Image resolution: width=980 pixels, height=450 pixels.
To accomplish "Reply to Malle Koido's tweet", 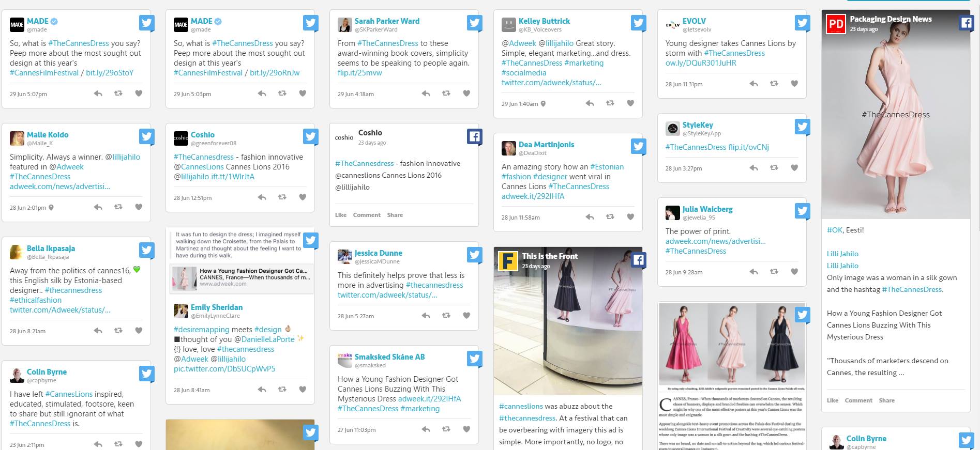I will 98,207.
